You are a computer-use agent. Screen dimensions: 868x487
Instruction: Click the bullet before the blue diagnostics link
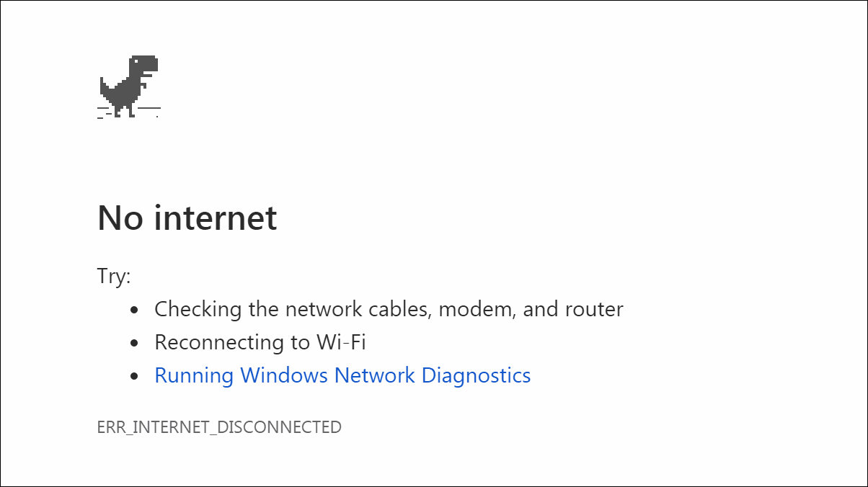pos(134,377)
